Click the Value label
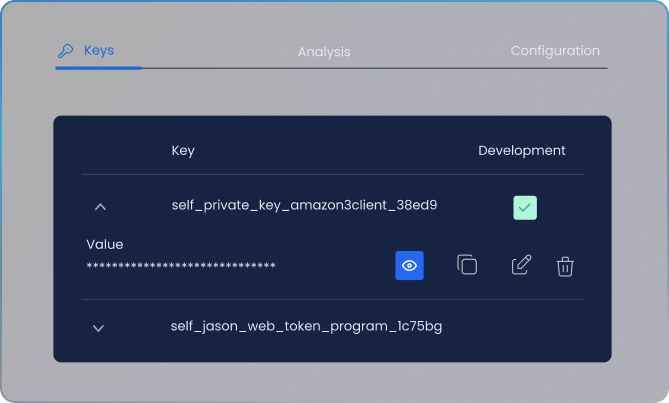This screenshot has width=669, height=403. click(x=105, y=244)
